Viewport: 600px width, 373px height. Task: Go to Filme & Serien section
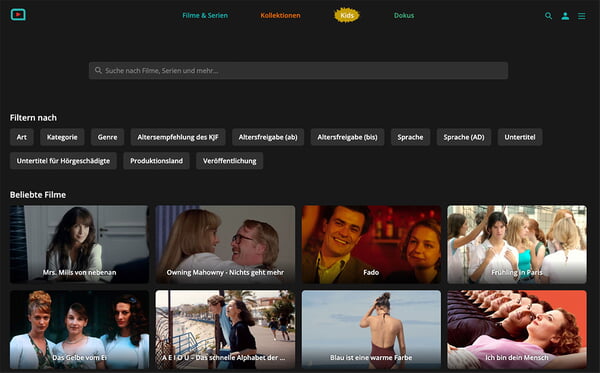point(205,15)
